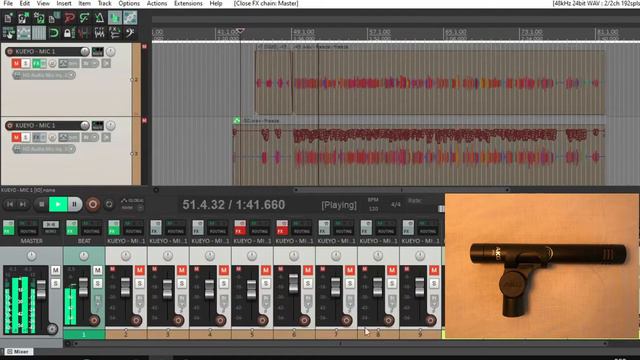This screenshot has width=640, height=360.
Task: Open Project Settings from the toolbar
Action: pos(54,18)
